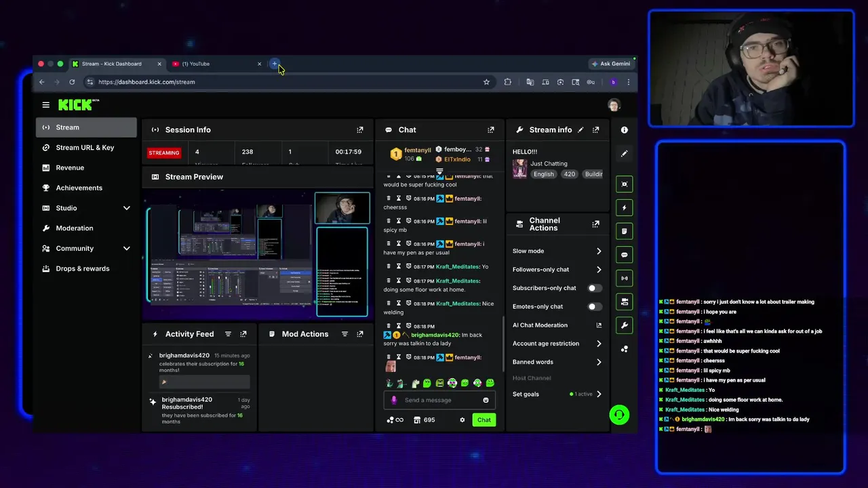Open Account age restriction settings
The height and width of the screenshot is (488, 868).
(557, 344)
